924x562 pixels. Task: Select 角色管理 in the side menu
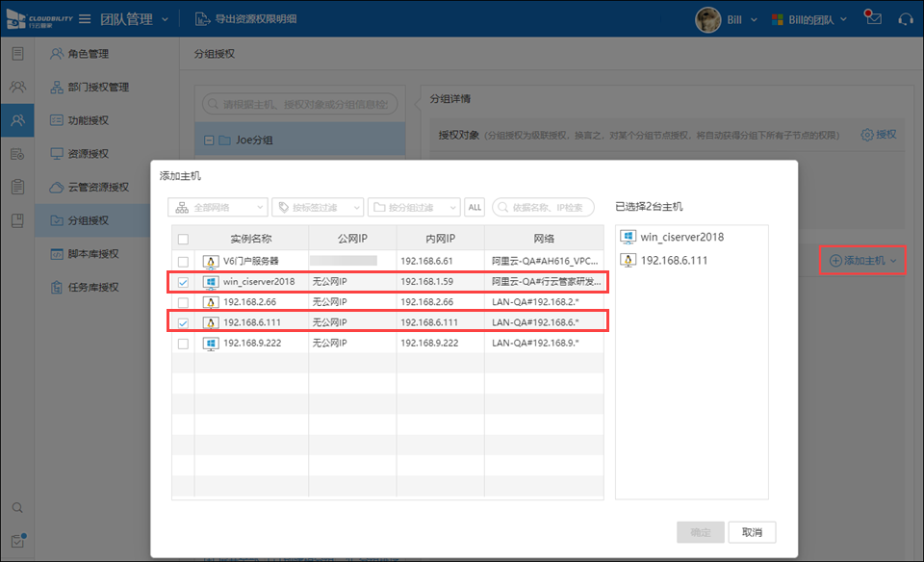88,54
